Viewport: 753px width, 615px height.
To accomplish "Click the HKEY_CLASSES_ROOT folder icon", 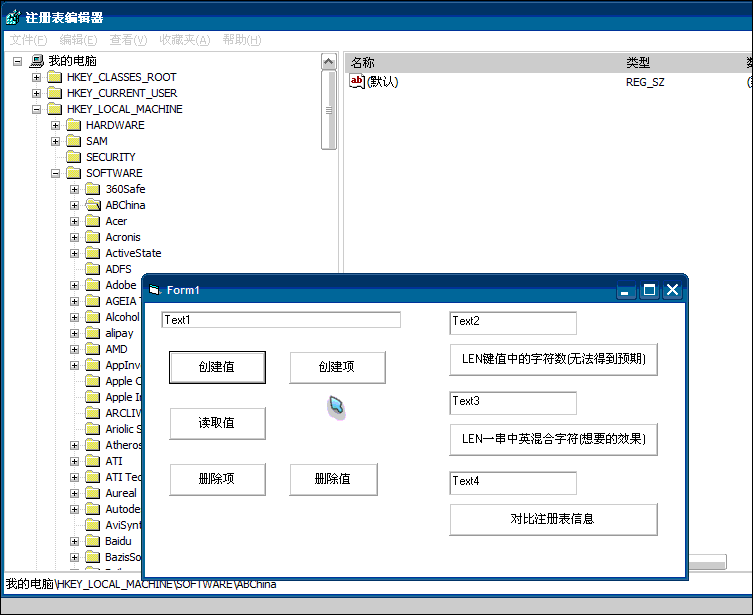I will pyautogui.click(x=55, y=77).
